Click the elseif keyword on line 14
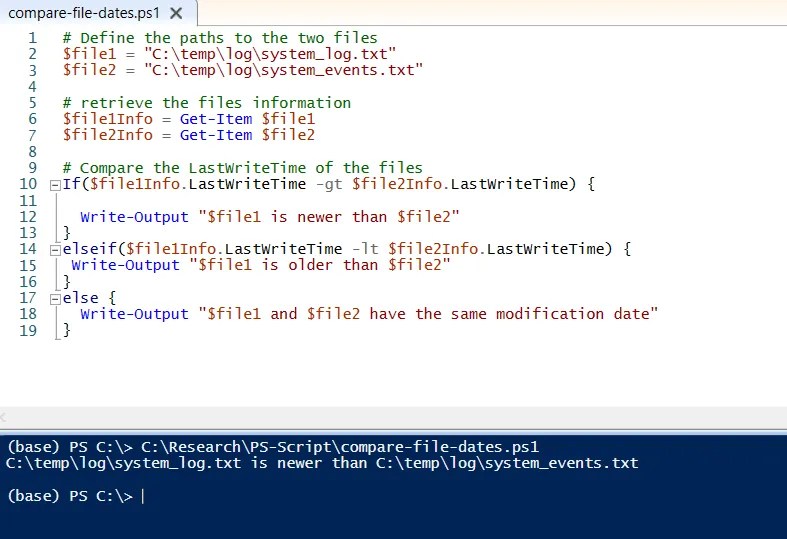 pyautogui.click(x=89, y=249)
